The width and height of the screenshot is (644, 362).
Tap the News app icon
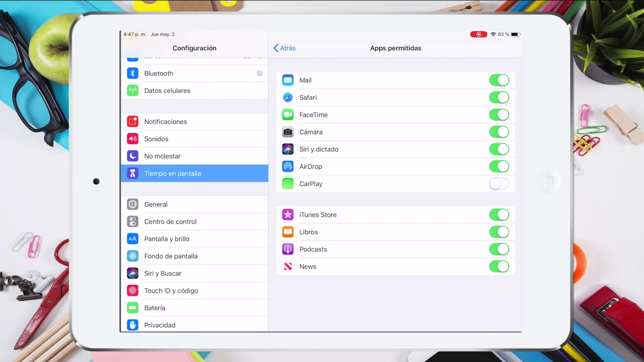tap(288, 266)
